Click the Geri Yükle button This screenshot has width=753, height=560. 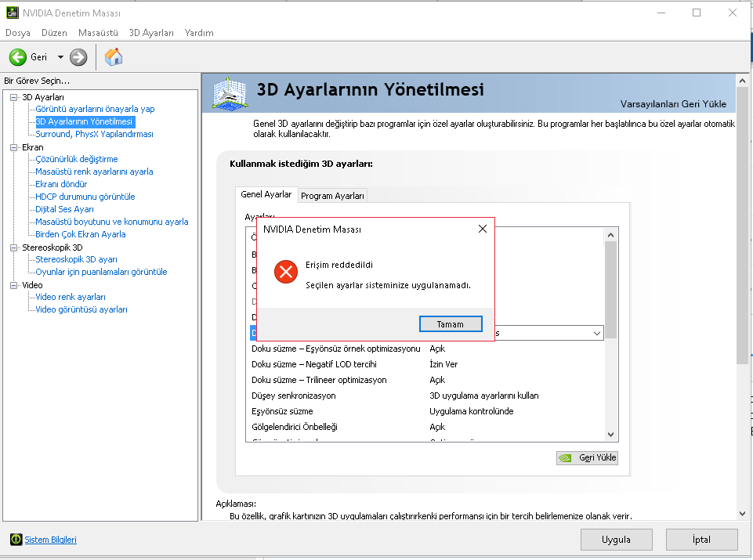click(587, 457)
